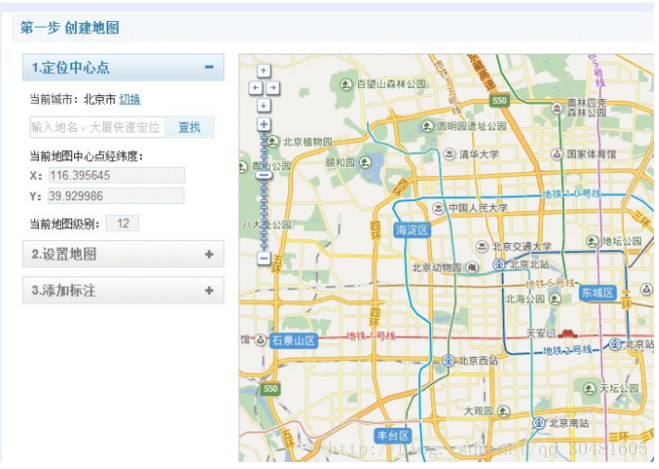
Task: Click the 切换 city link
Action: coord(130,100)
